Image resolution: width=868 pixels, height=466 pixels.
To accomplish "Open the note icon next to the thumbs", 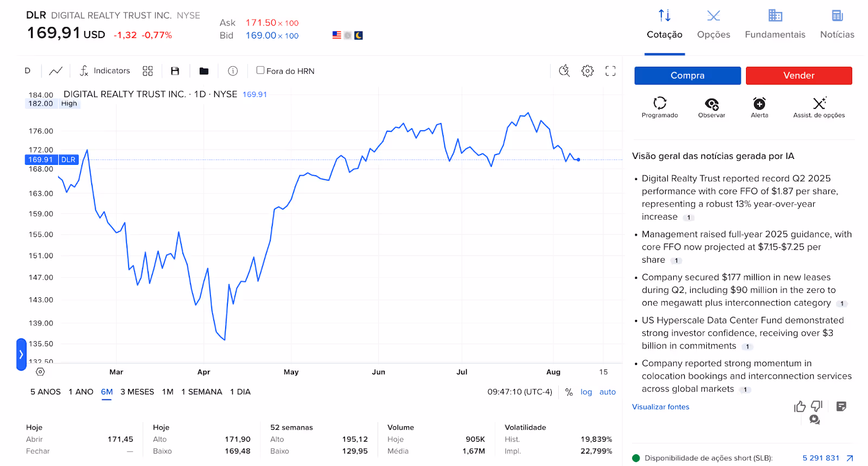I will (x=841, y=406).
